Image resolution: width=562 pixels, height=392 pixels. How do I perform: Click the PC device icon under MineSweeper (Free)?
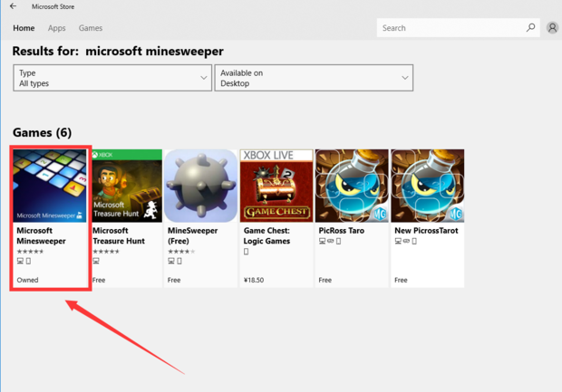pyautogui.click(x=171, y=261)
